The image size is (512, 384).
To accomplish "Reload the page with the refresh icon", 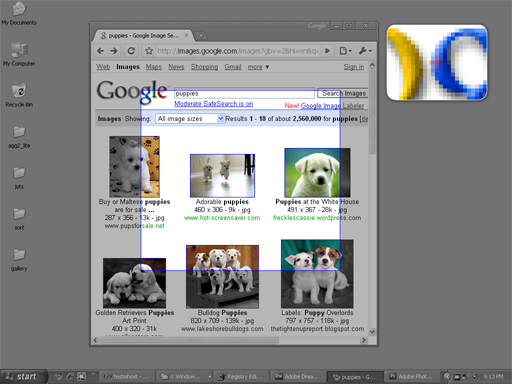I will 131,51.
